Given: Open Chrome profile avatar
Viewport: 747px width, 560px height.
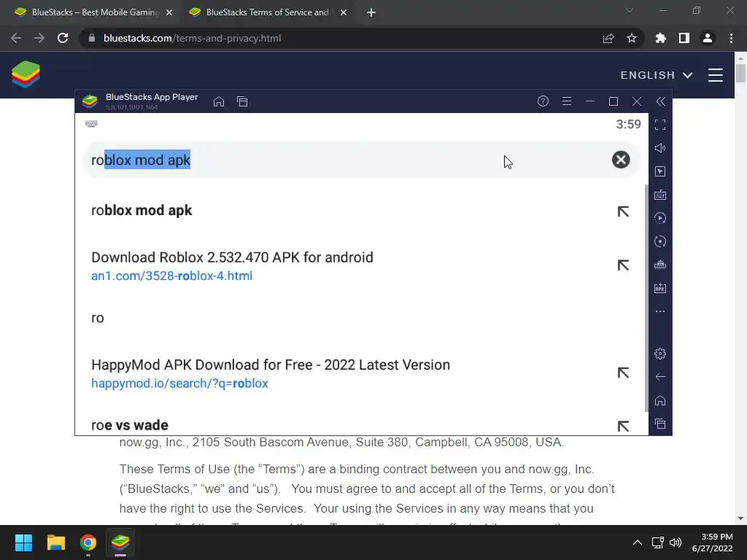Looking at the screenshot, I should tap(708, 38).
